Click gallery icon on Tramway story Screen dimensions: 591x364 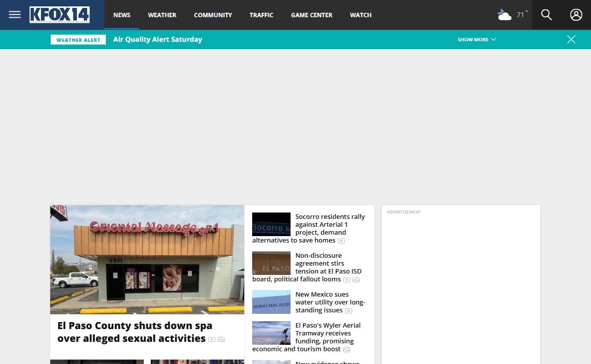coord(347,350)
